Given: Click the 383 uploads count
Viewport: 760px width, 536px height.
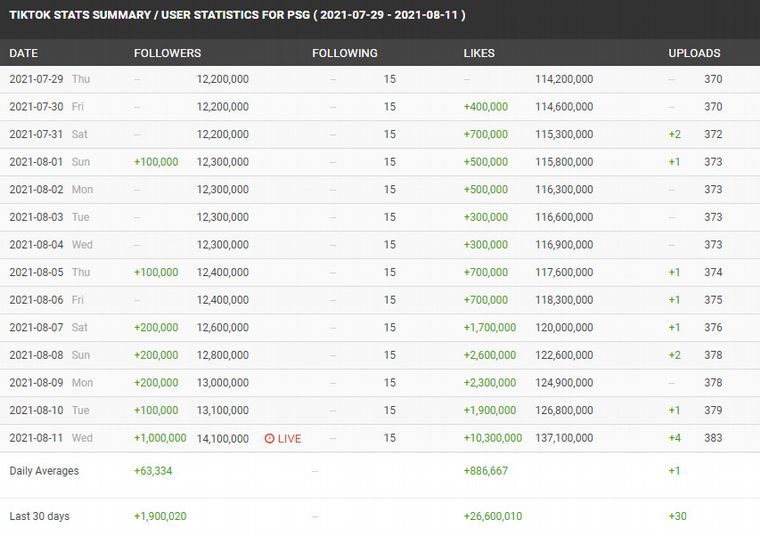Looking at the screenshot, I should click(x=712, y=438).
